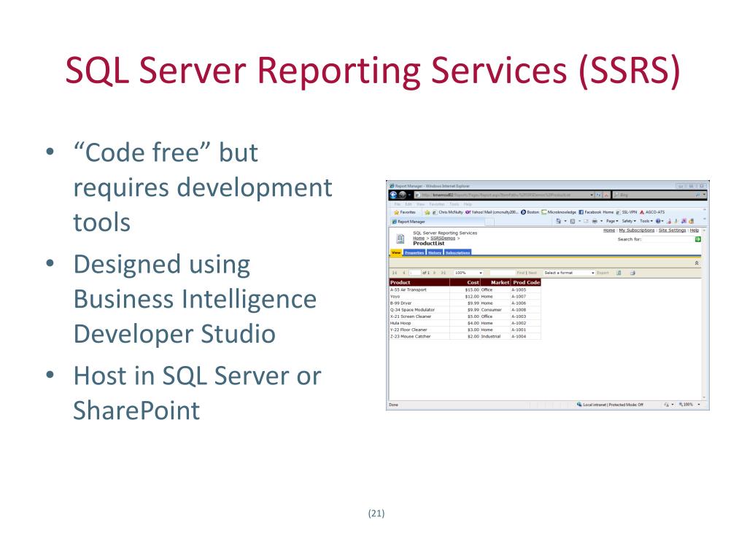Click the Product column header
The image size is (747, 560).
pyautogui.click(x=419, y=282)
